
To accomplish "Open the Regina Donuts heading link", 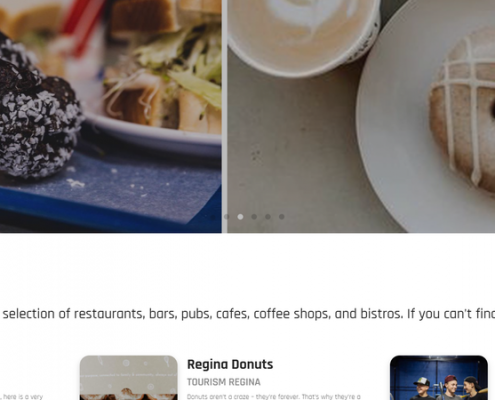I will [x=230, y=364].
